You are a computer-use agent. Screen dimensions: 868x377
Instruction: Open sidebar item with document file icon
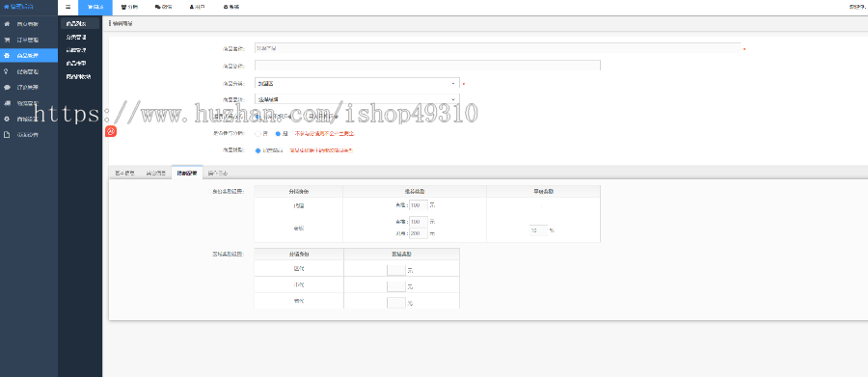point(29,135)
